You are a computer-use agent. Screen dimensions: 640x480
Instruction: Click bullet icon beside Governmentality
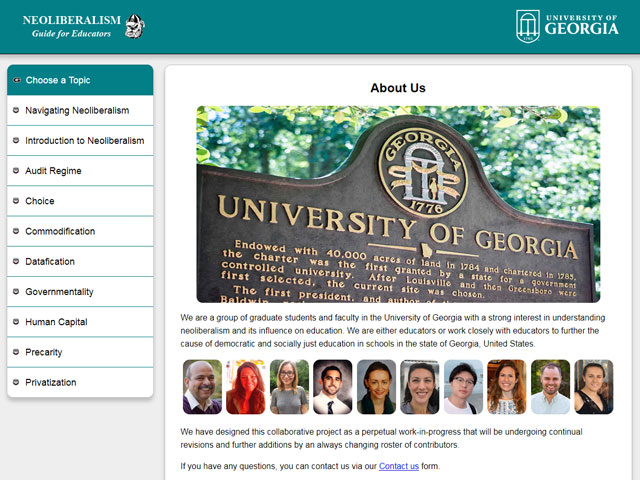click(16, 291)
